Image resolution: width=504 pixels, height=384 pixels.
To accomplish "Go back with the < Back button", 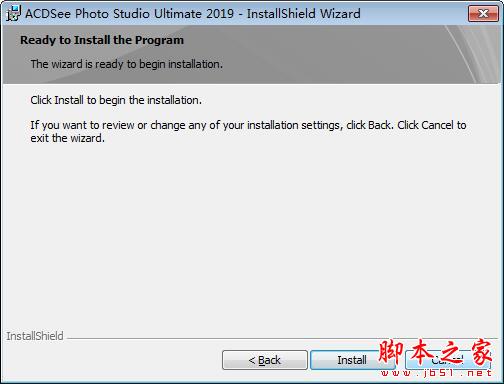I will click(265, 360).
